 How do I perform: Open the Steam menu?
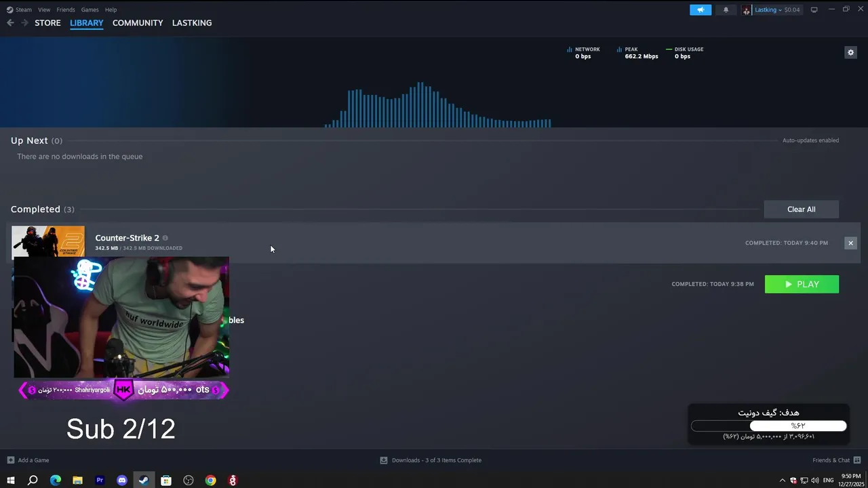click(x=19, y=9)
